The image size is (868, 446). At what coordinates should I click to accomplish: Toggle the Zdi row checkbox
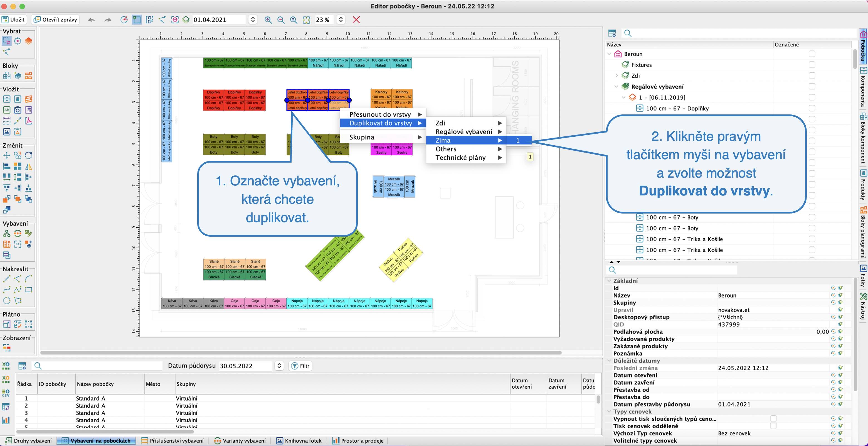point(812,75)
